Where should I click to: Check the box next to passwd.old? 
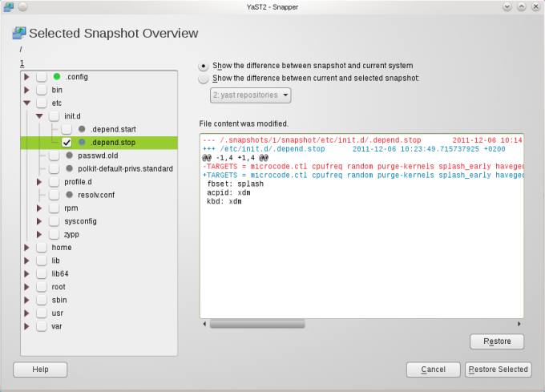tap(54, 156)
